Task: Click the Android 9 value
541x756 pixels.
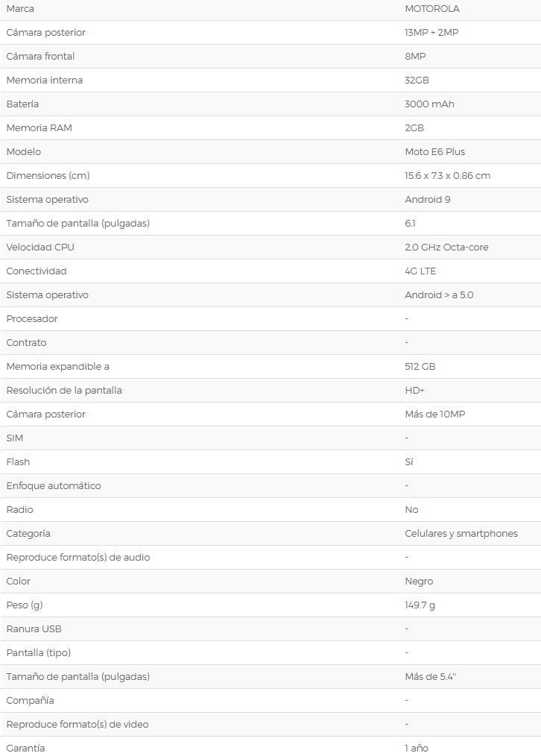Action: [x=427, y=200]
